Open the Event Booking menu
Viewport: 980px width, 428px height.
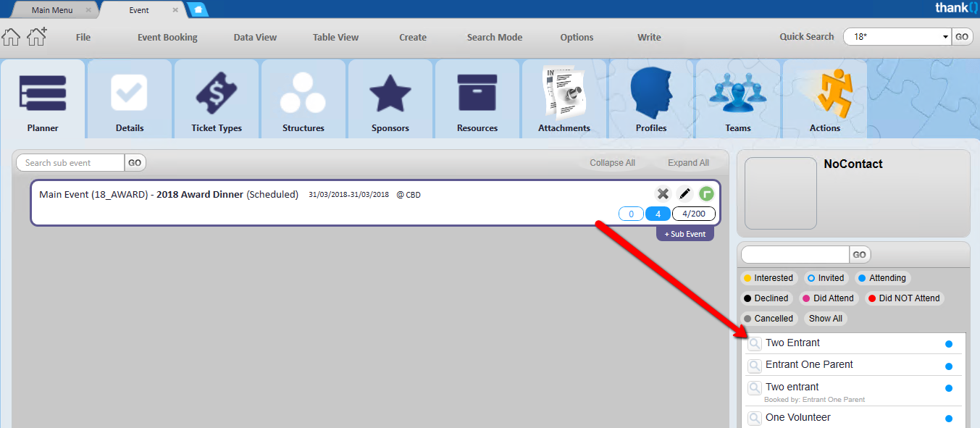[x=167, y=38]
